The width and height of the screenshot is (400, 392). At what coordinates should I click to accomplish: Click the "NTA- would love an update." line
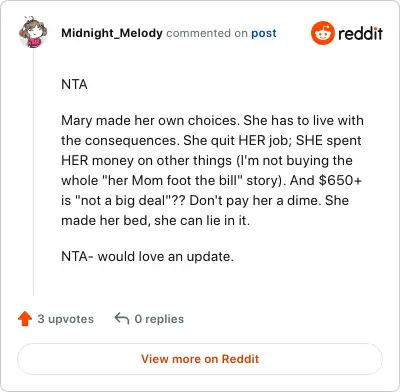147,257
